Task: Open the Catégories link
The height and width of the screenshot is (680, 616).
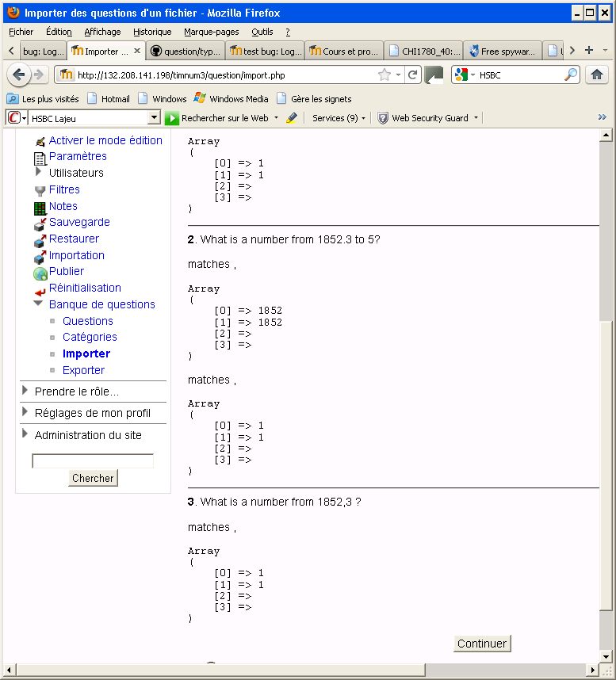Action: [x=90, y=337]
